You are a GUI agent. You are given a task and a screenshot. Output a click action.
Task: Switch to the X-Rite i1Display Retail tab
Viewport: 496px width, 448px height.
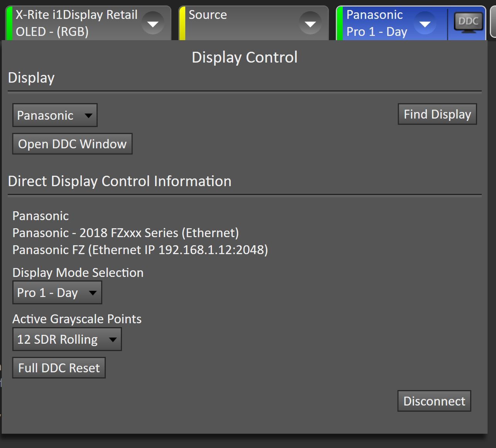[x=76, y=23]
